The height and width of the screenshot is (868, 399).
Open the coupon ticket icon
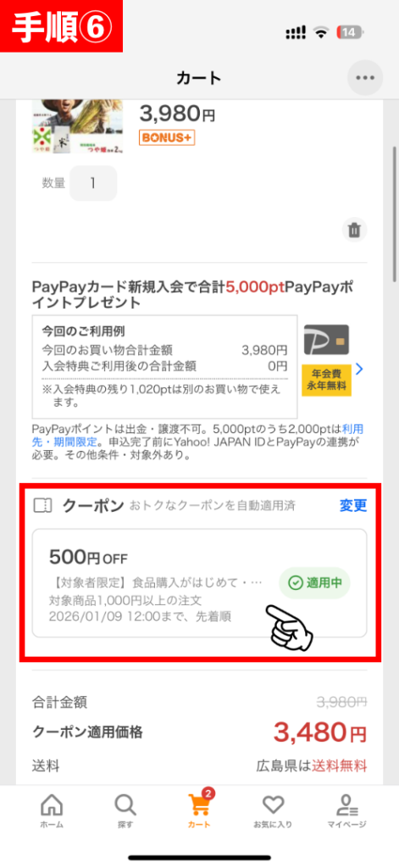(x=42, y=505)
